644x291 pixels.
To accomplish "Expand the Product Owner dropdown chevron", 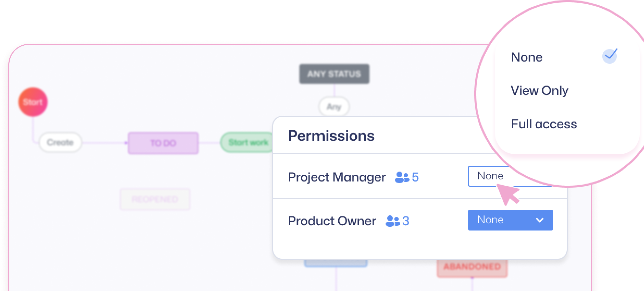I will point(540,220).
